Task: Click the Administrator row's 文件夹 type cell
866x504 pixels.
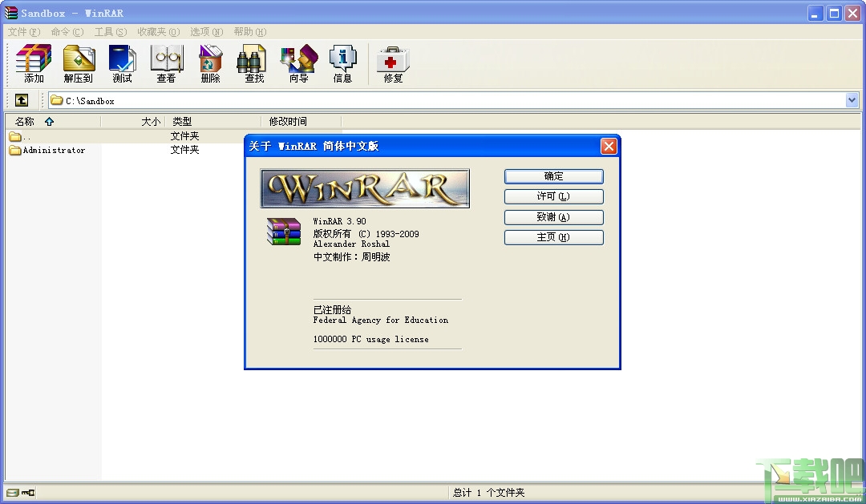Action: pyautogui.click(x=185, y=150)
